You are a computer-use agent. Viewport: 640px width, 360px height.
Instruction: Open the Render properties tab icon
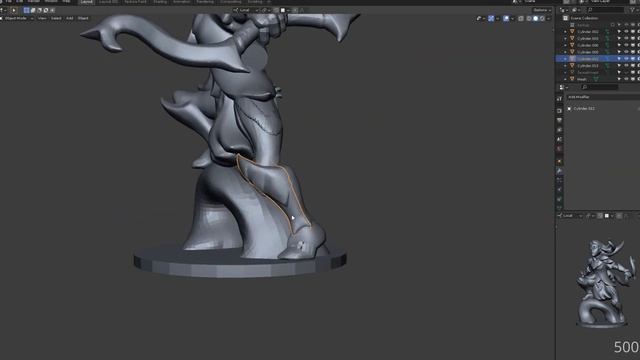click(559, 111)
